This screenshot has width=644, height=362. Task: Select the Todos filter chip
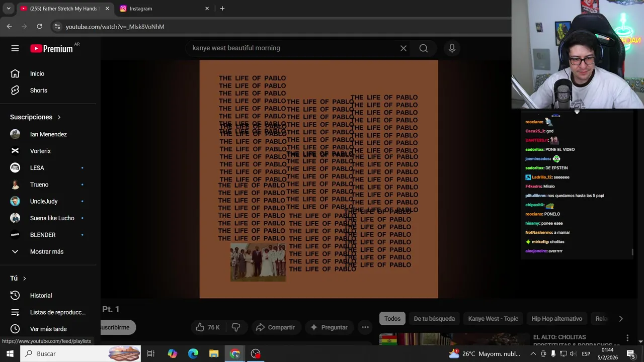[x=392, y=319]
